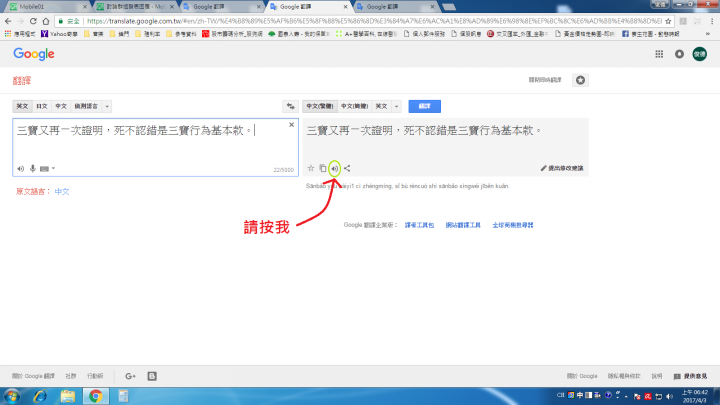Open About Google Translate footer link
Screen dimensions: 720x405
point(34,376)
